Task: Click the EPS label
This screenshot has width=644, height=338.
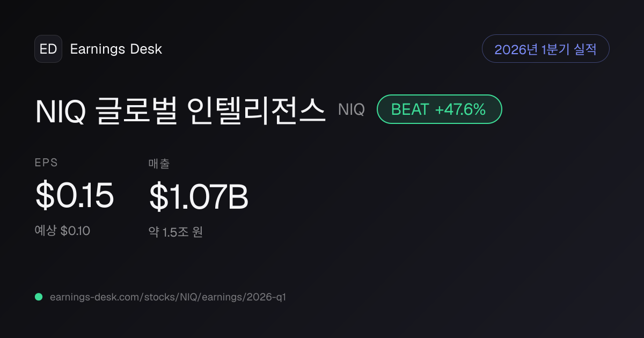Action: click(x=46, y=163)
